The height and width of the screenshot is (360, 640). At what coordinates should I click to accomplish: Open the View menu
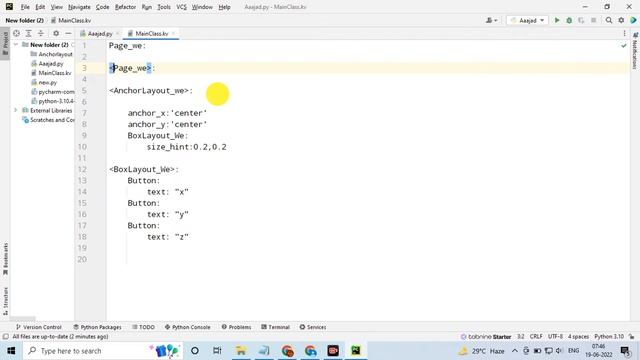click(56, 7)
